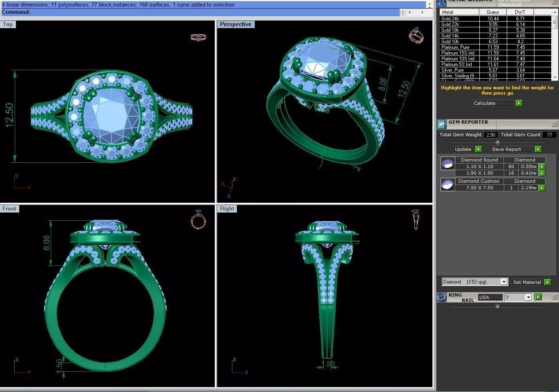This screenshot has width=559, height=392.
Task: Select the Diamond Round gem thumbnail
Action: tap(448, 164)
